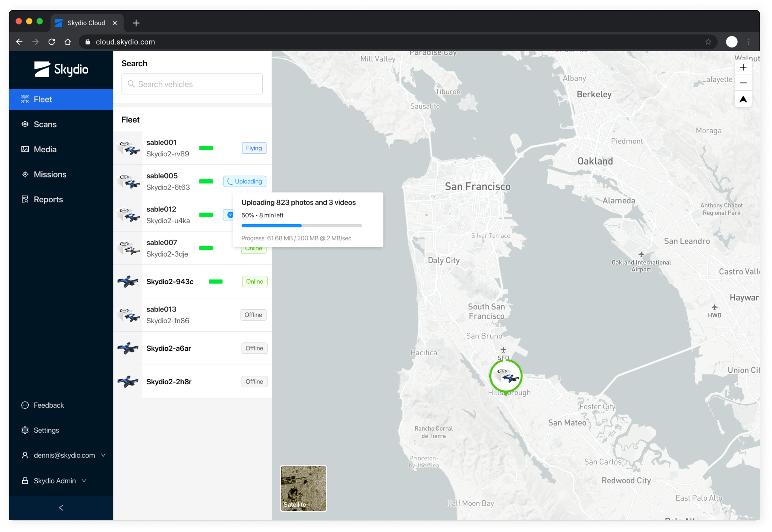Select the Skydio2-a6ar vehicle

(x=192, y=348)
